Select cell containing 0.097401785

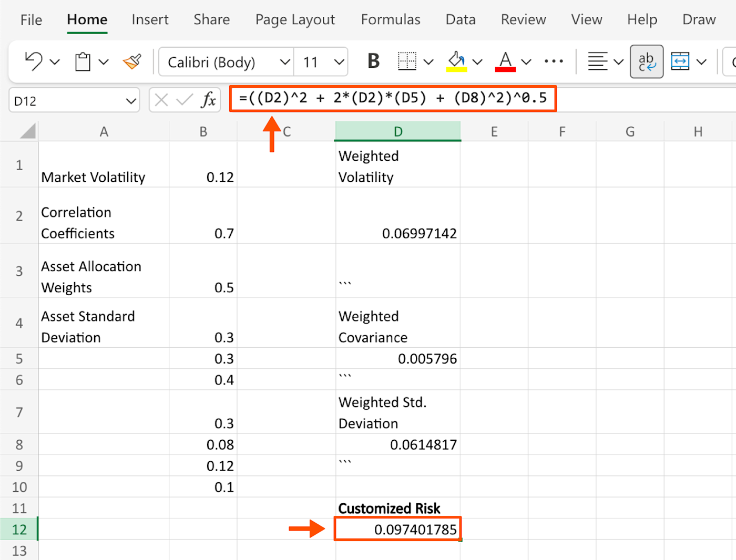tap(398, 529)
